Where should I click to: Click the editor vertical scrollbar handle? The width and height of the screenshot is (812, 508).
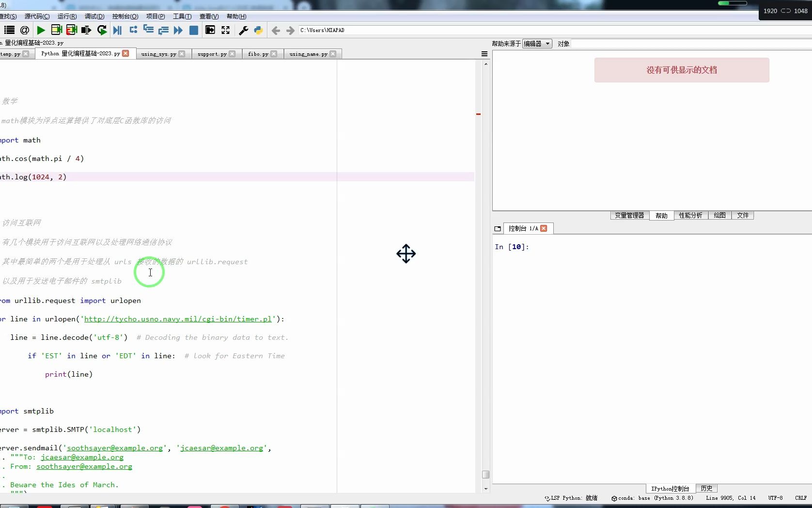coord(485,475)
